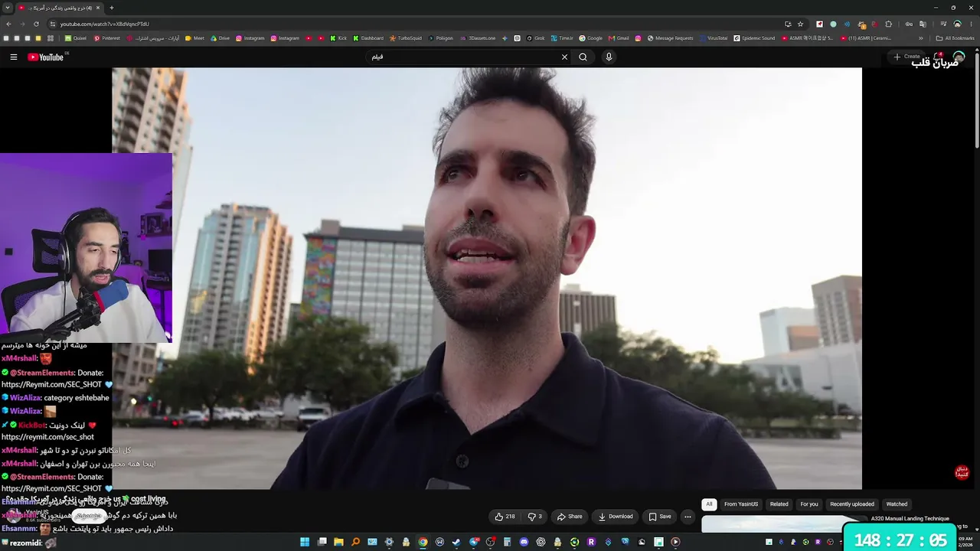This screenshot has width=980, height=551.
Task: Go back with the browser back arrow
Action: pos(8,24)
